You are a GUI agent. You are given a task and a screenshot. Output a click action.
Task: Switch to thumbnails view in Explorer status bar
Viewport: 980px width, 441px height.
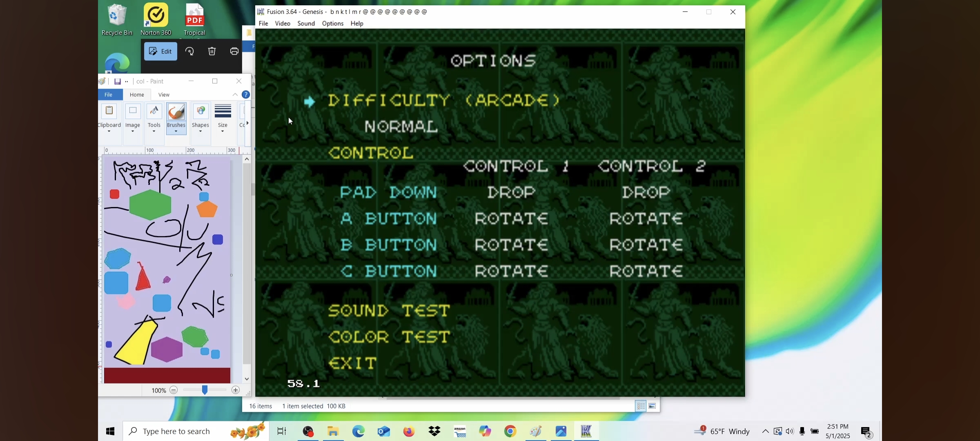click(x=652, y=406)
